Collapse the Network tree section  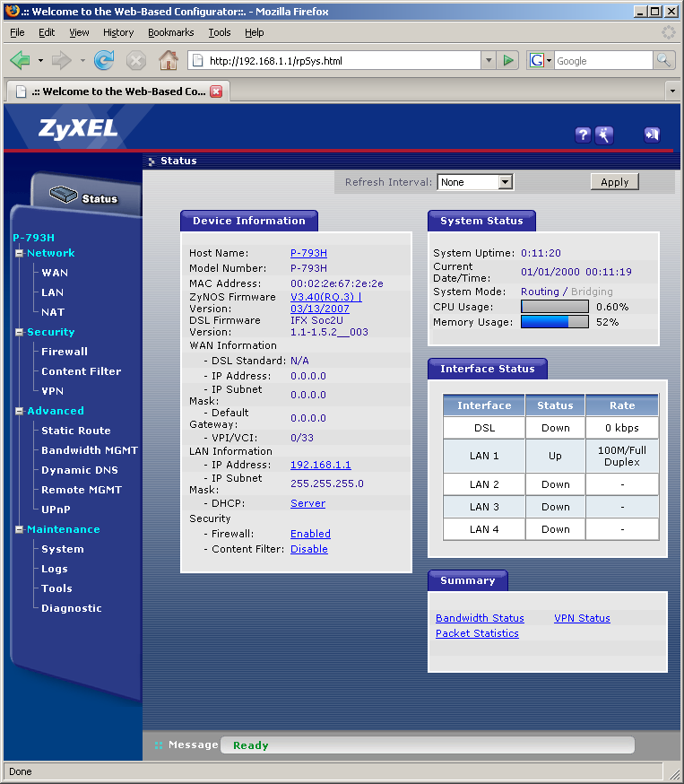(19, 253)
